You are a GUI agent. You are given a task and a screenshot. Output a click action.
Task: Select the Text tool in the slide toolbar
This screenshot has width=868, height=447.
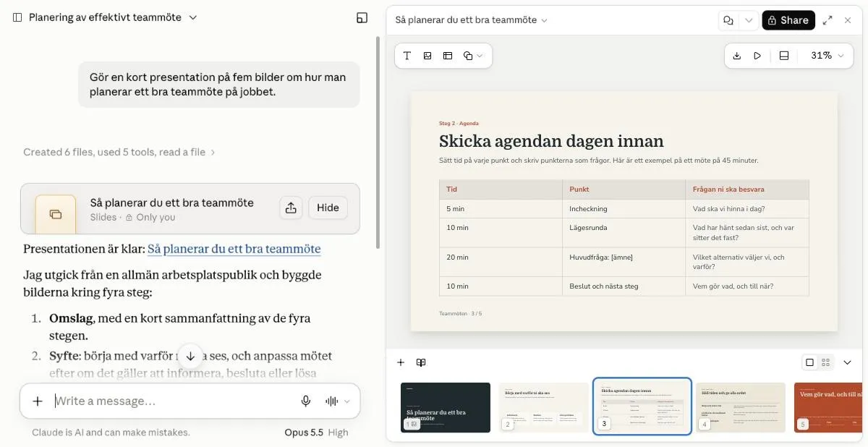point(407,56)
